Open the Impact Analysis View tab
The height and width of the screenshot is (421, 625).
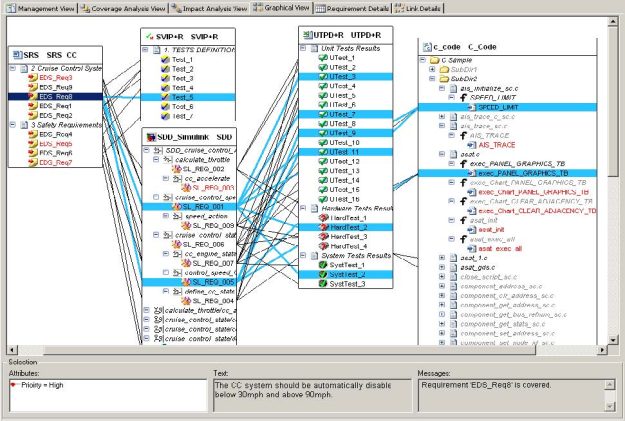(x=206, y=7)
